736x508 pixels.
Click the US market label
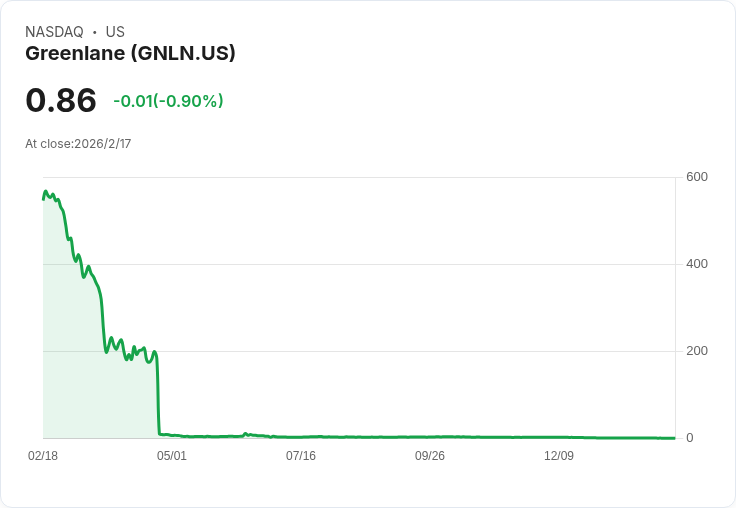click(115, 32)
